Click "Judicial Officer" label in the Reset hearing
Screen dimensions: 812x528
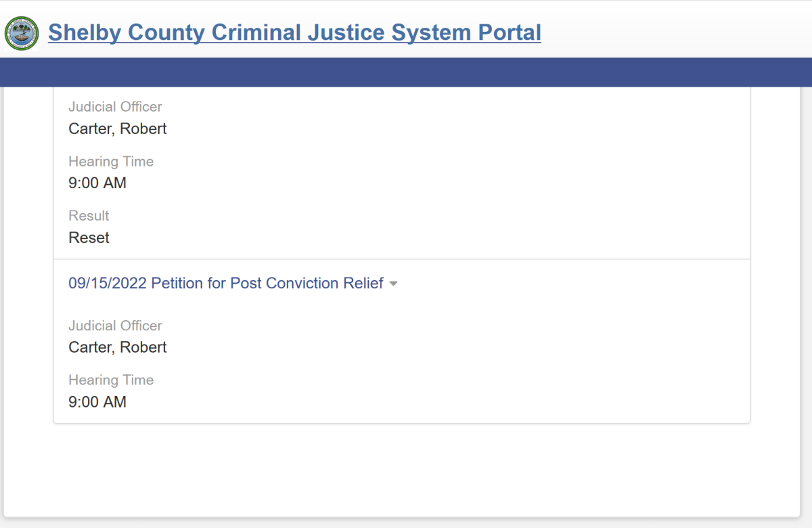click(115, 107)
